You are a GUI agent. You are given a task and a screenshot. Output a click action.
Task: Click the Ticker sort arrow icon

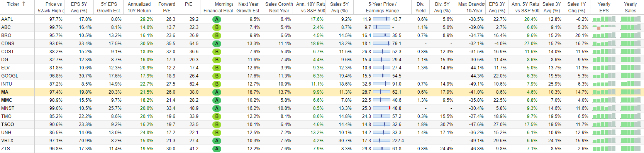24,4
